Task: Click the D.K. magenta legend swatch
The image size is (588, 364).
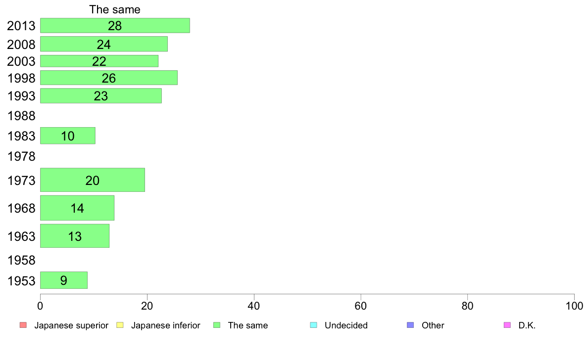Action: 507,325
